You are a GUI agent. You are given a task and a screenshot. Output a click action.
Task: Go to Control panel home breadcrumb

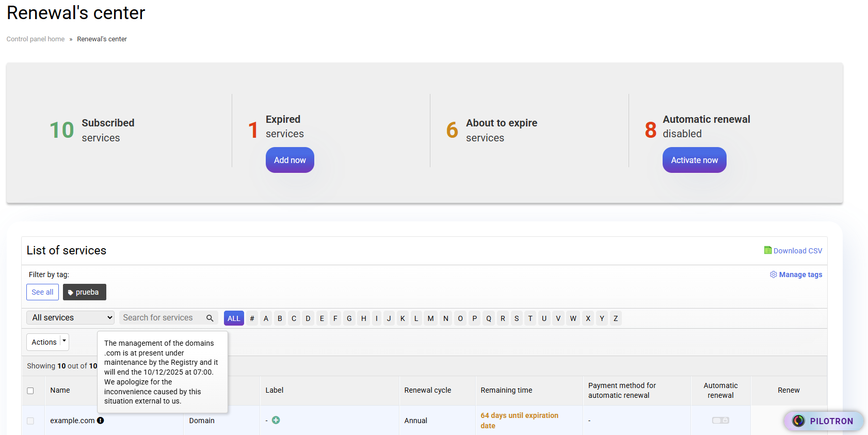36,39
